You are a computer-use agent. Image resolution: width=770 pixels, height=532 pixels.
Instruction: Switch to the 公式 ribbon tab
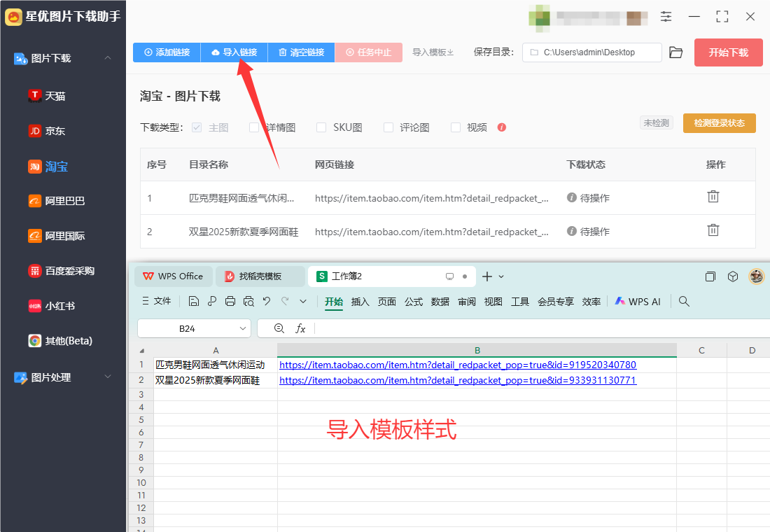[x=414, y=302]
